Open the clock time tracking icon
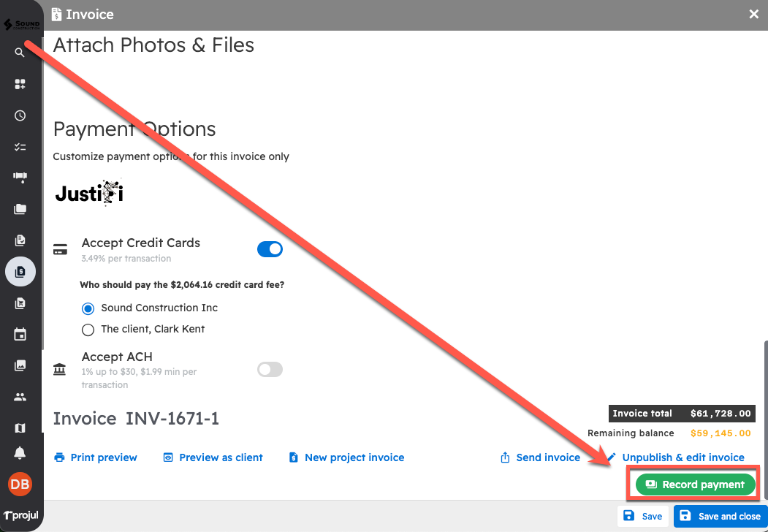The height and width of the screenshot is (532, 768). 20,115
